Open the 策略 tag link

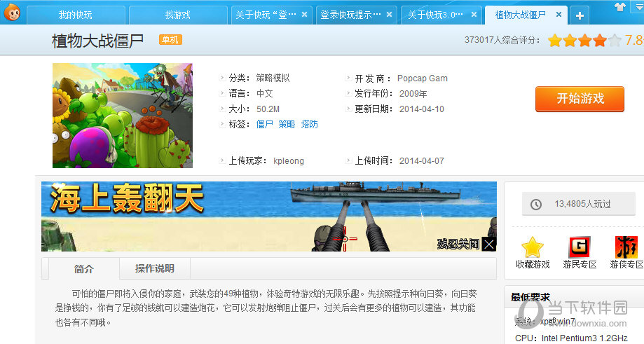[287, 125]
